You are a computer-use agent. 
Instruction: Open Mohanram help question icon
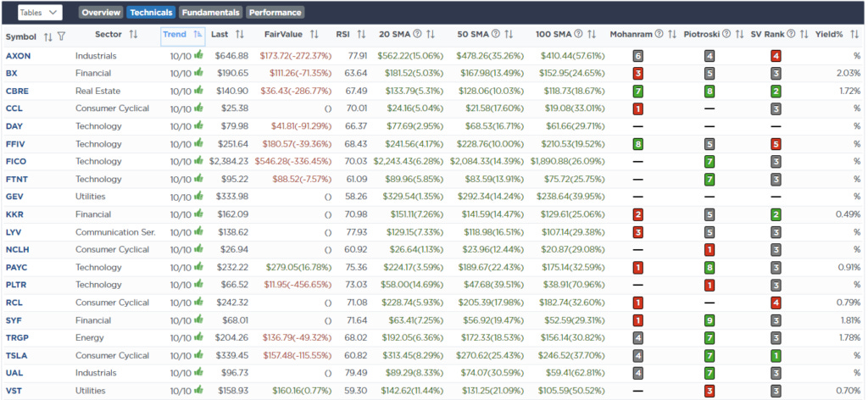(659, 34)
